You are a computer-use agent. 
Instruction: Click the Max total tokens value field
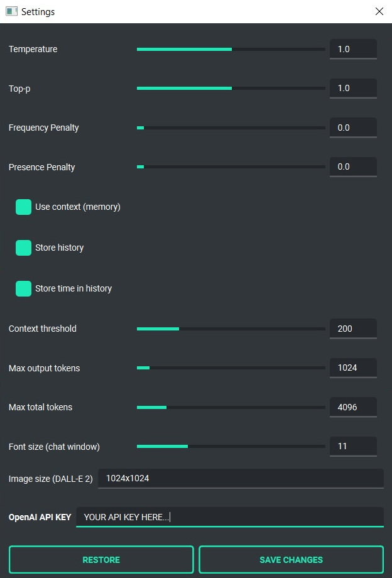pyautogui.click(x=353, y=407)
